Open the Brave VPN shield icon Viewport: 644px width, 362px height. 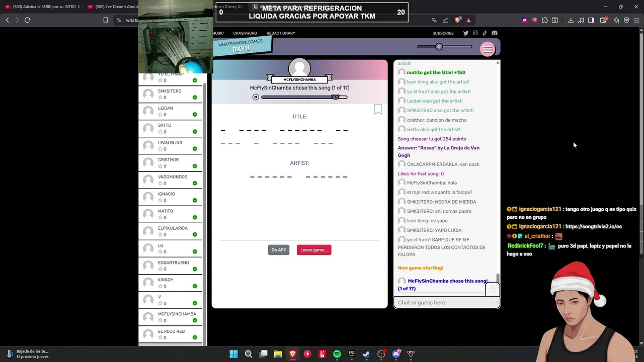tap(626, 20)
